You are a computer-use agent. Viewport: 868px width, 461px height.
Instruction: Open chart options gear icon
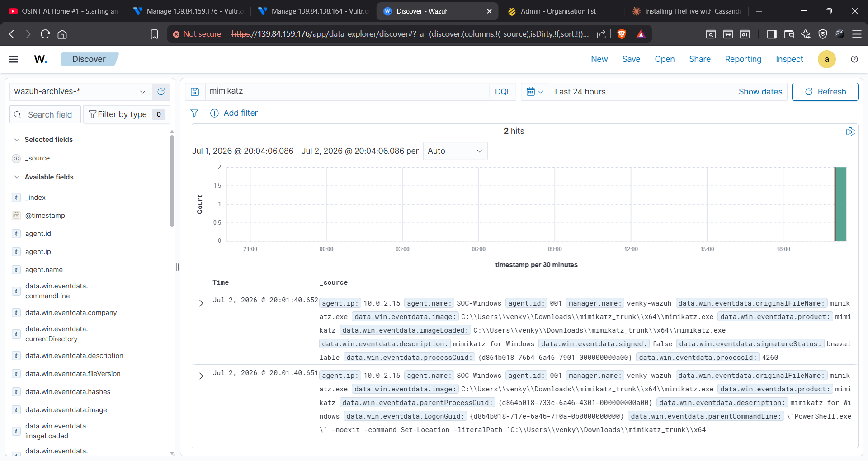click(x=850, y=132)
